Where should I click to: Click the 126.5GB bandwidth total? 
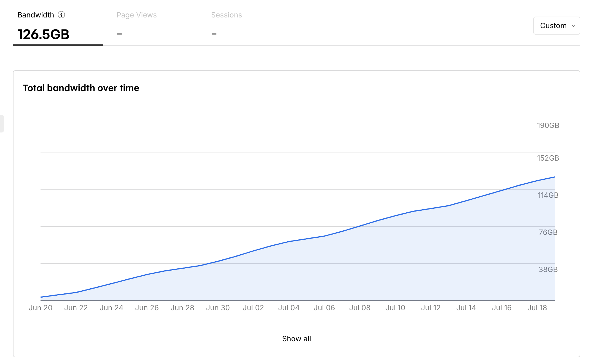tap(43, 34)
